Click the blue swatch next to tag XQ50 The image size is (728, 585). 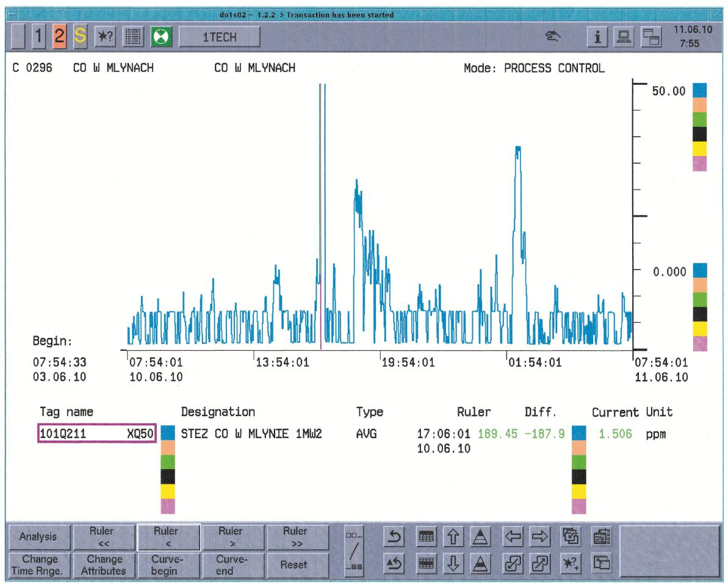pyautogui.click(x=168, y=433)
